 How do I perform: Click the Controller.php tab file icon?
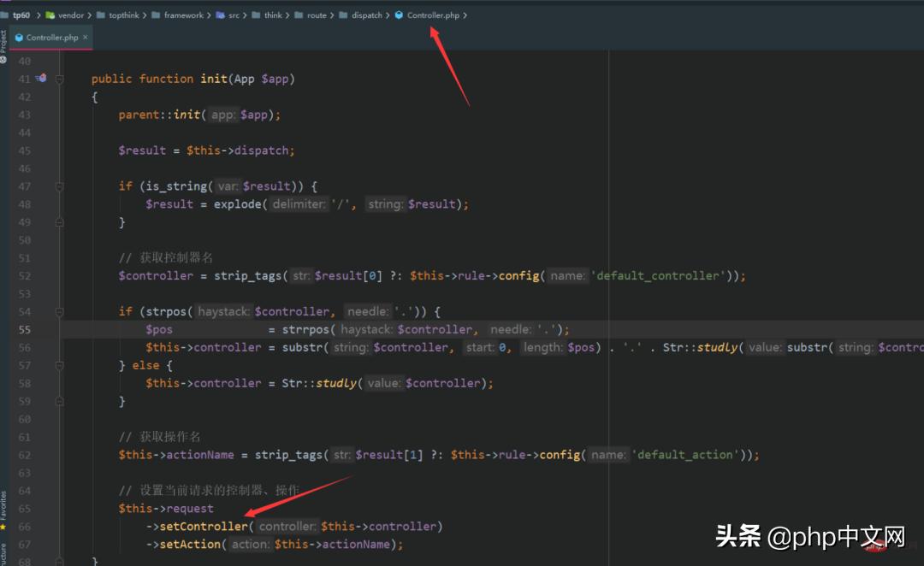(x=19, y=37)
